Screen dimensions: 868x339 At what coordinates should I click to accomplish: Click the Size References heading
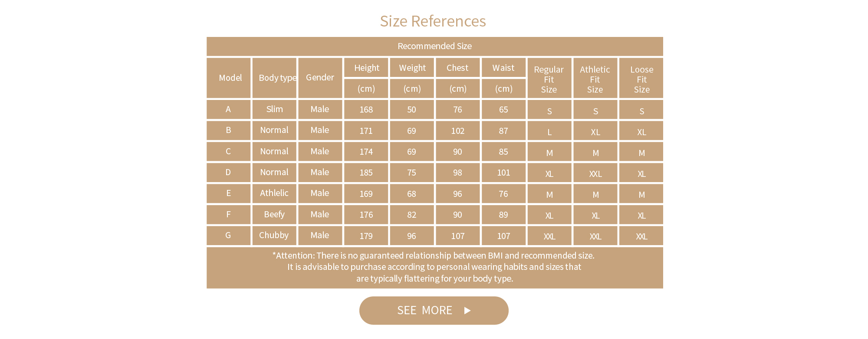pyautogui.click(x=433, y=21)
